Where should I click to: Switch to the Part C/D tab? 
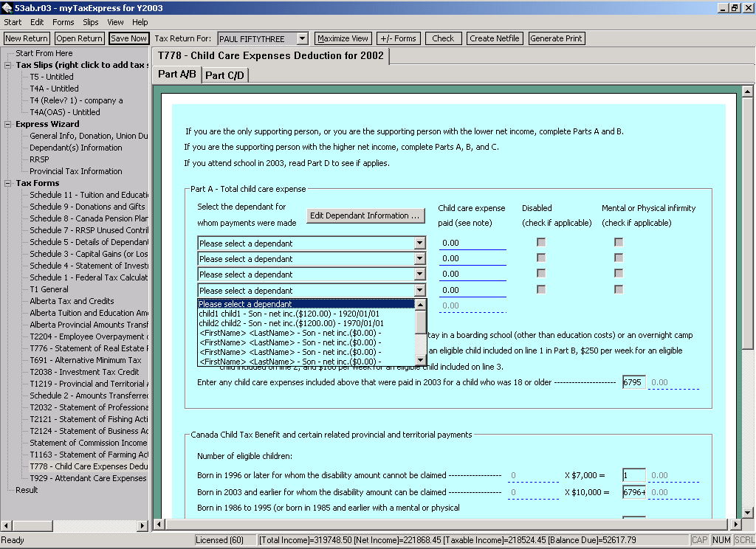pos(224,75)
